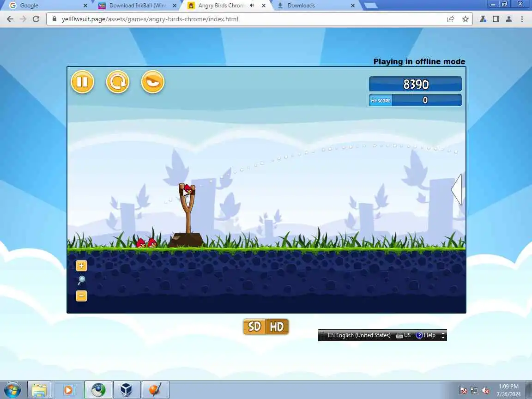Select the US keyboard layout button
Viewport: 532px width, 399px height.
[x=404, y=335]
